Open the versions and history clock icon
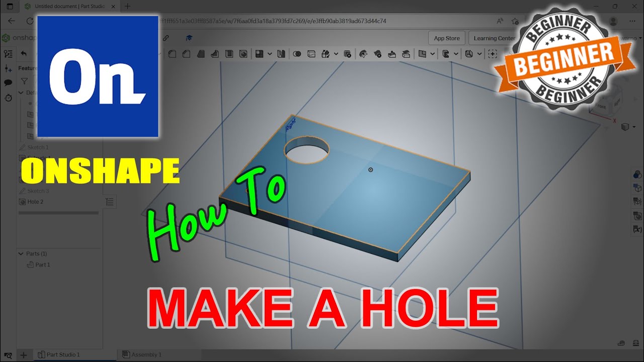644x362 pixels. [x=8, y=98]
